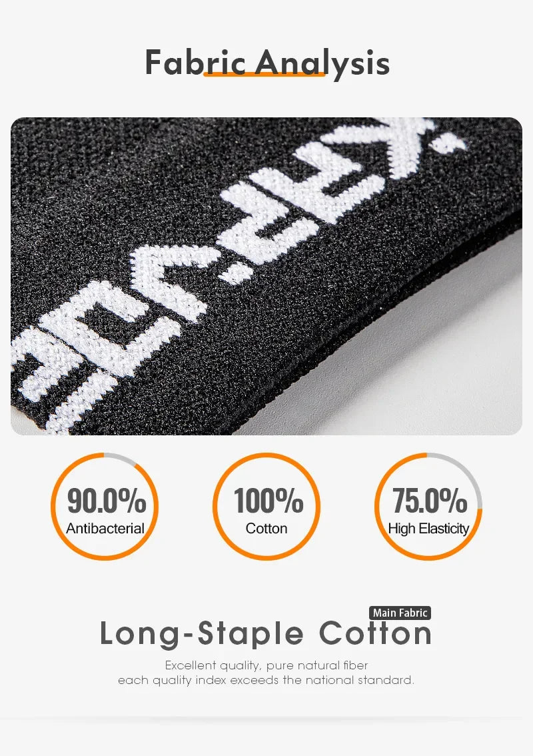This screenshot has width=533, height=756.
Task: Click the Cotton label in middle circle
Action: (266, 529)
